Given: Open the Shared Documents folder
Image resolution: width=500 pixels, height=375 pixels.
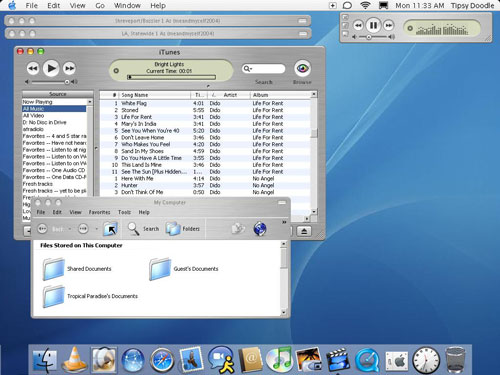Looking at the screenshot, I should pyautogui.click(x=77, y=269).
